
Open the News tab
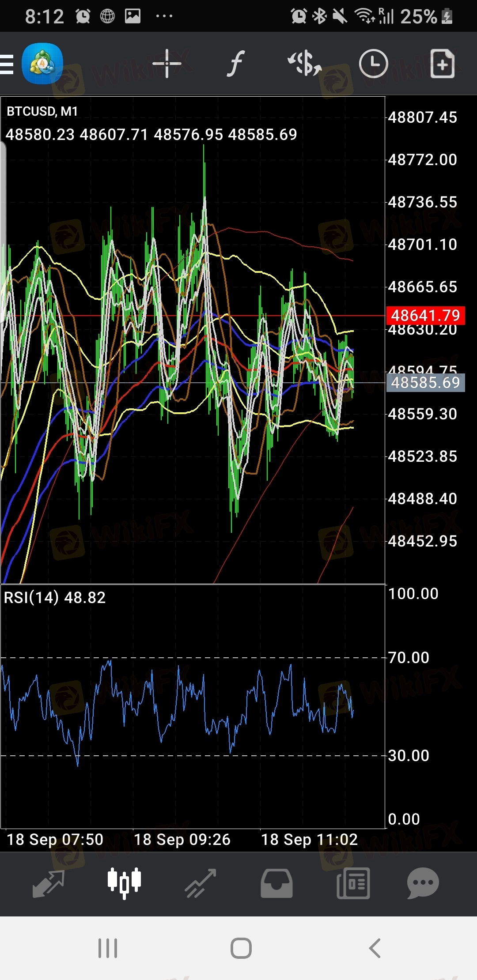[353, 883]
